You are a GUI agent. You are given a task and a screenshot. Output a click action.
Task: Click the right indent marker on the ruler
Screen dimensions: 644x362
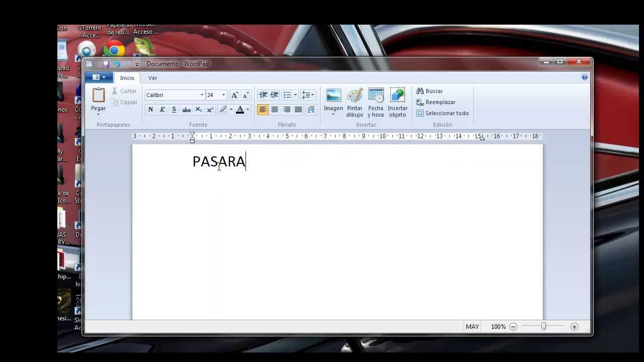tap(482, 138)
